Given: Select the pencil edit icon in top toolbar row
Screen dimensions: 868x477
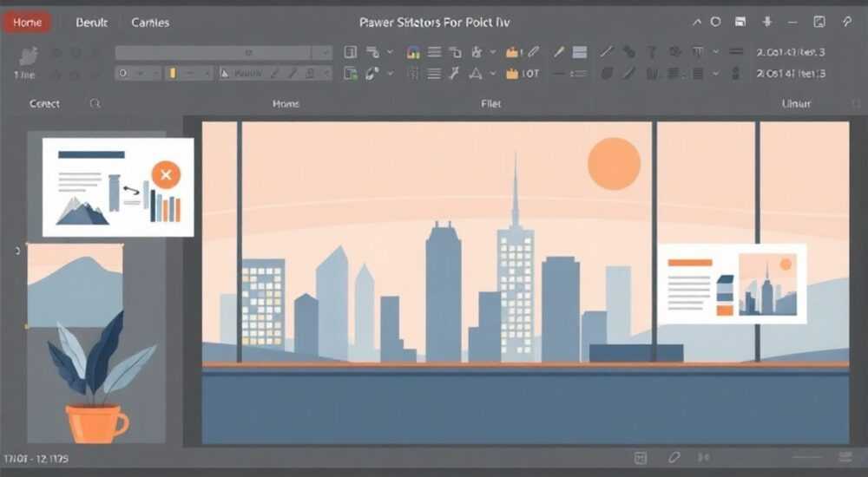Looking at the screenshot, I should (x=534, y=52).
